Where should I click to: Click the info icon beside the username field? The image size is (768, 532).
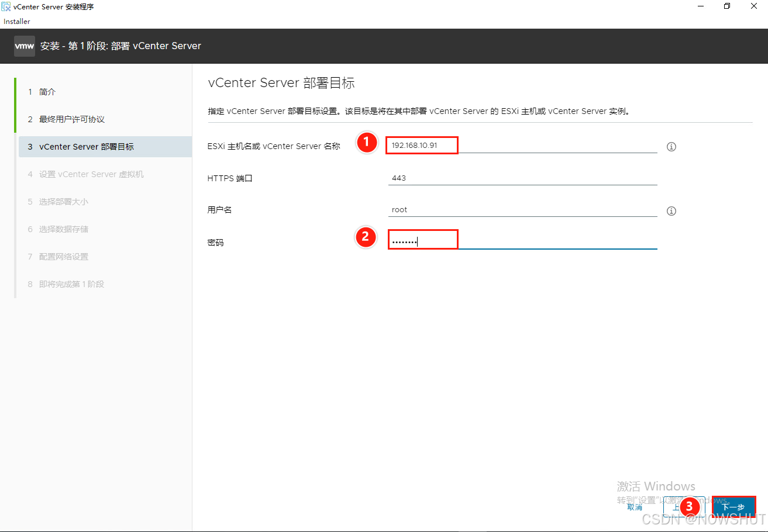coord(671,211)
